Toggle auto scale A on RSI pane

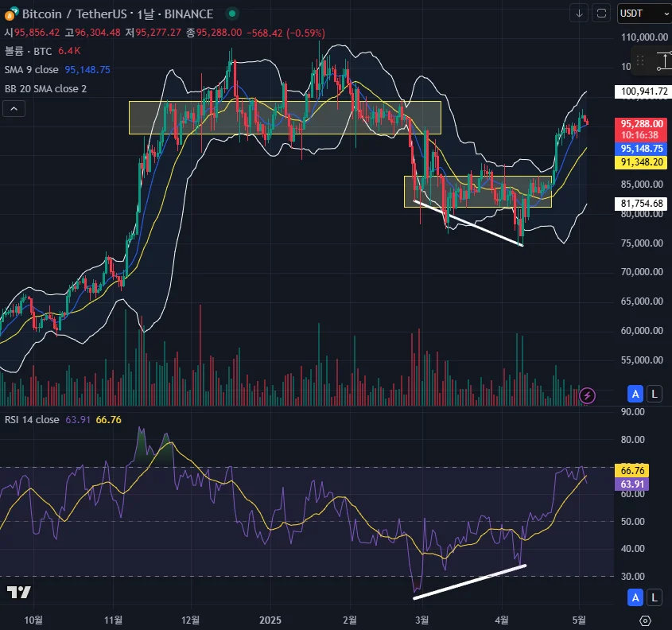click(x=635, y=597)
